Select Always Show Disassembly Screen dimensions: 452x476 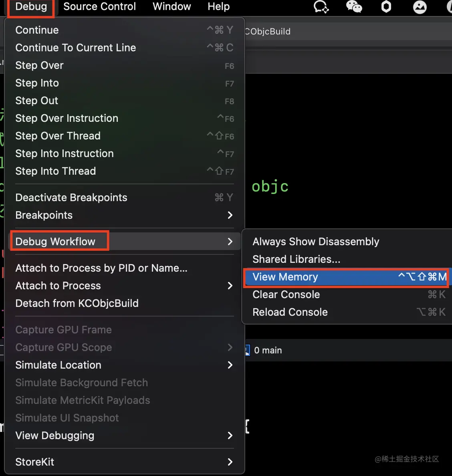click(x=348, y=242)
